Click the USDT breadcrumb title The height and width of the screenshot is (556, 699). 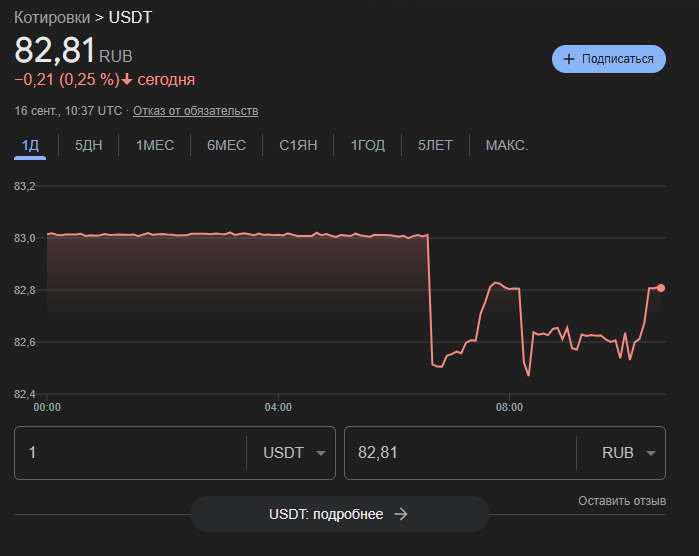130,17
